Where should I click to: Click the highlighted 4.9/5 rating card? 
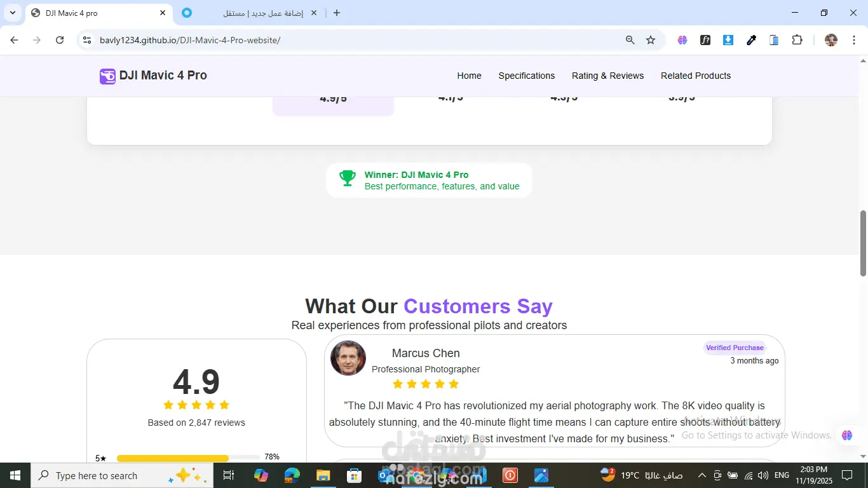coord(333,105)
